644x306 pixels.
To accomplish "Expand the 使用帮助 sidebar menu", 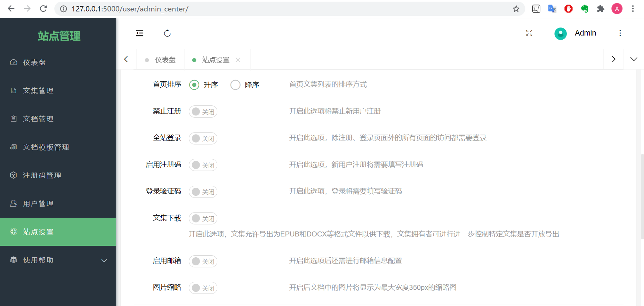I will click(58, 260).
